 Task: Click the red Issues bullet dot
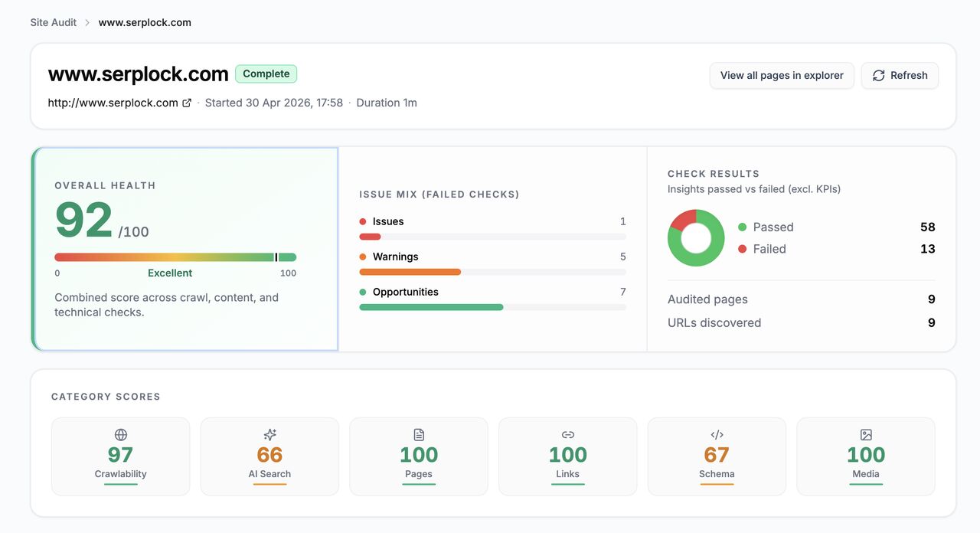[363, 221]
